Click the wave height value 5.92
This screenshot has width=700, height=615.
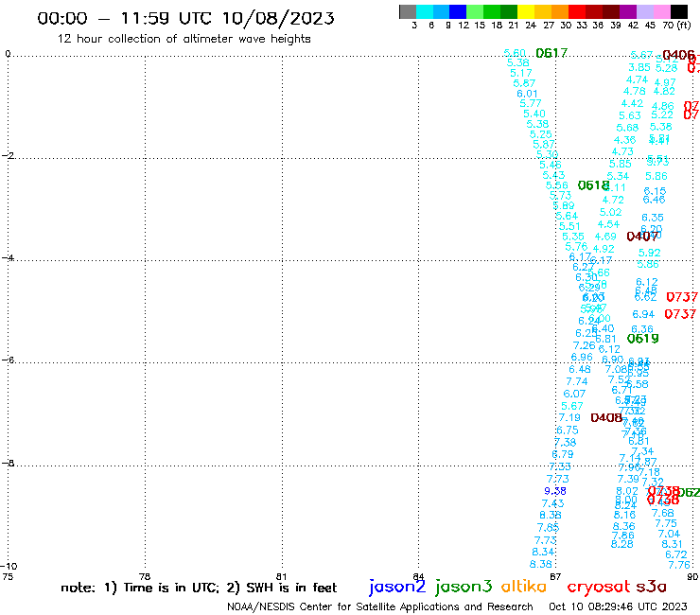[x=649, y=253]
